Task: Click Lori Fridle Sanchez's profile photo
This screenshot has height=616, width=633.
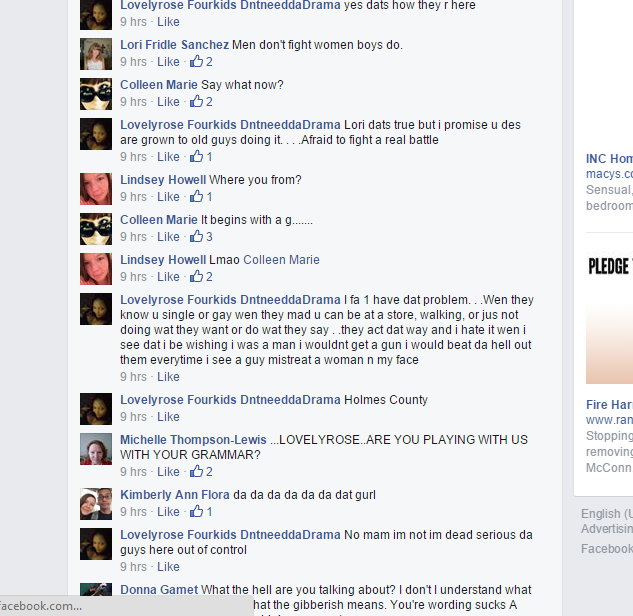Action: click(96, 54)
